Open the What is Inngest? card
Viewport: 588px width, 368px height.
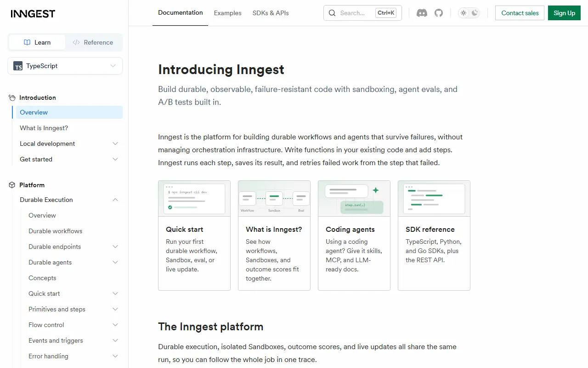(274, 236)
